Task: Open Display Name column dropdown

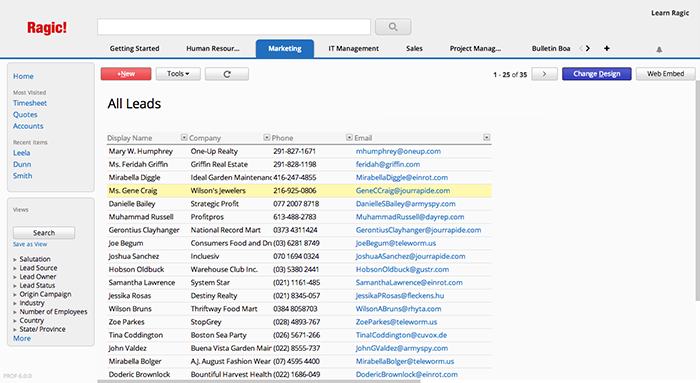Action: click(184, 137)
